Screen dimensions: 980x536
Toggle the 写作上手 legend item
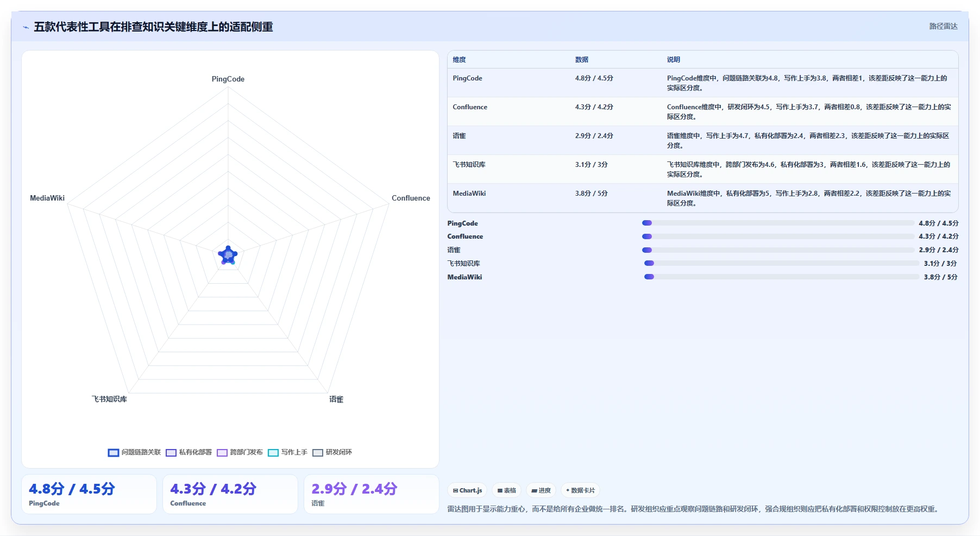click(x=287, y=452)
